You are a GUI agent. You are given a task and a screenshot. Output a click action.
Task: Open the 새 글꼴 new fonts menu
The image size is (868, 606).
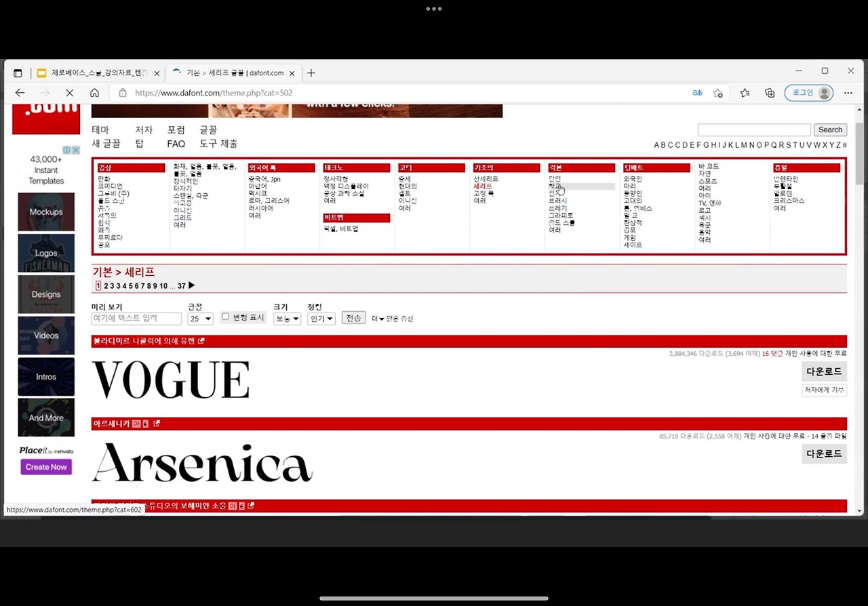(x=106, y=144)
